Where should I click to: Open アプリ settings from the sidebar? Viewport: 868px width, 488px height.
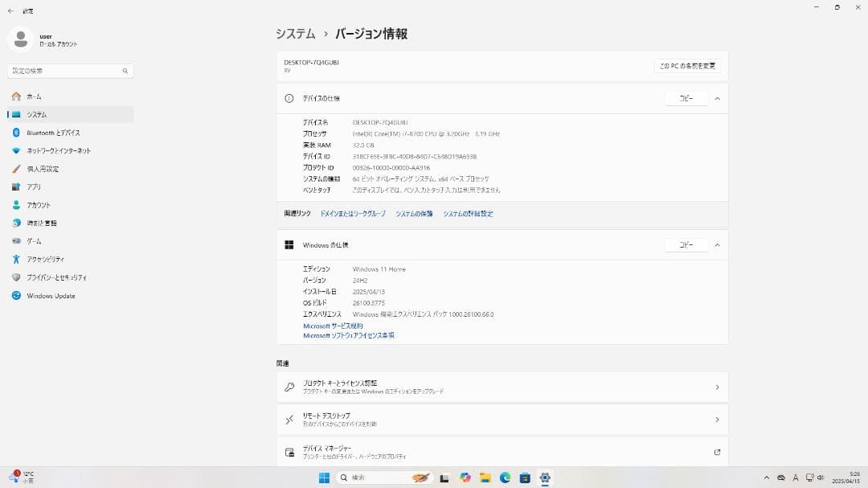coord(18,187)
